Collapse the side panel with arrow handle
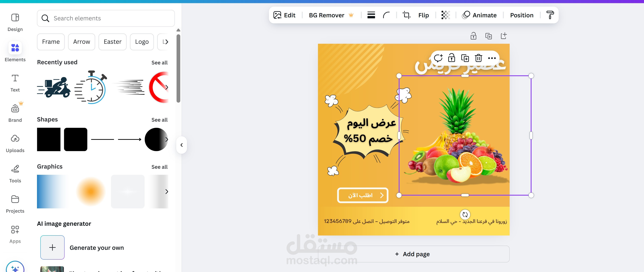The height and width of the screenshot is (272, 644). point(182,145)
